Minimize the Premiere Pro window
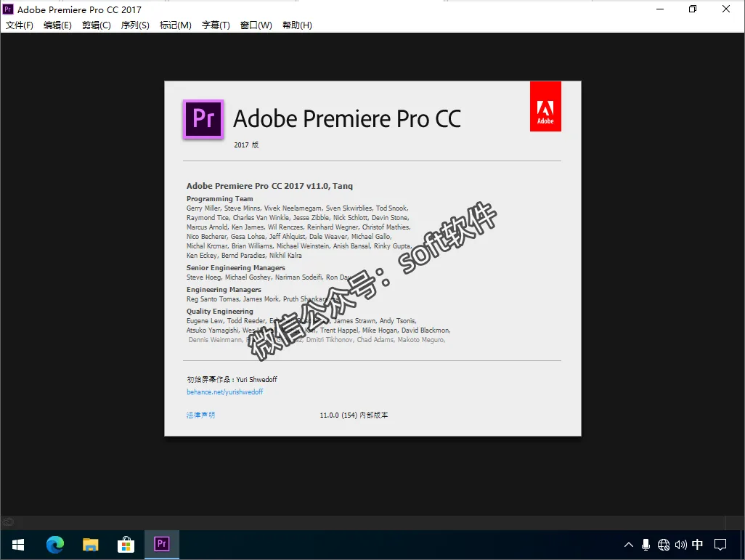Viewport: 745px width, 560px height. coord(660,9)
